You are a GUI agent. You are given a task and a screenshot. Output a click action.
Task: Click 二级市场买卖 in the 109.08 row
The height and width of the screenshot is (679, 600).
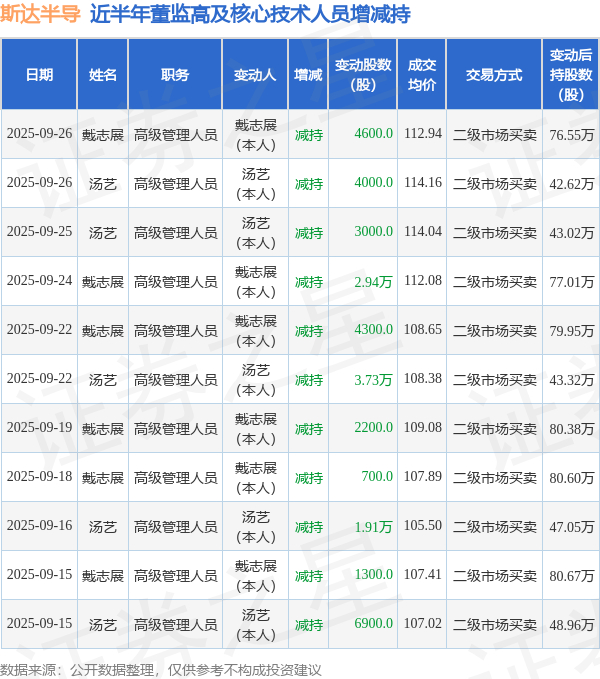click(494, 429)
